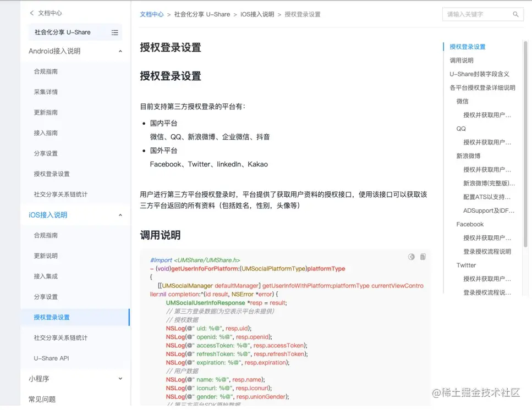The image size is (532, 410).
Task: Open 更新说明 in sidebar
Action: [46, 256]
